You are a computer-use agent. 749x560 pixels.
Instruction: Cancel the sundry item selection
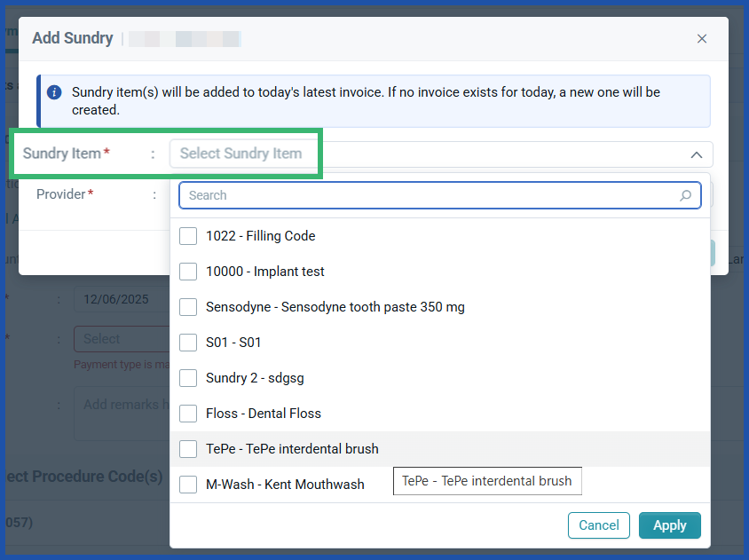(x=598, y=525)
